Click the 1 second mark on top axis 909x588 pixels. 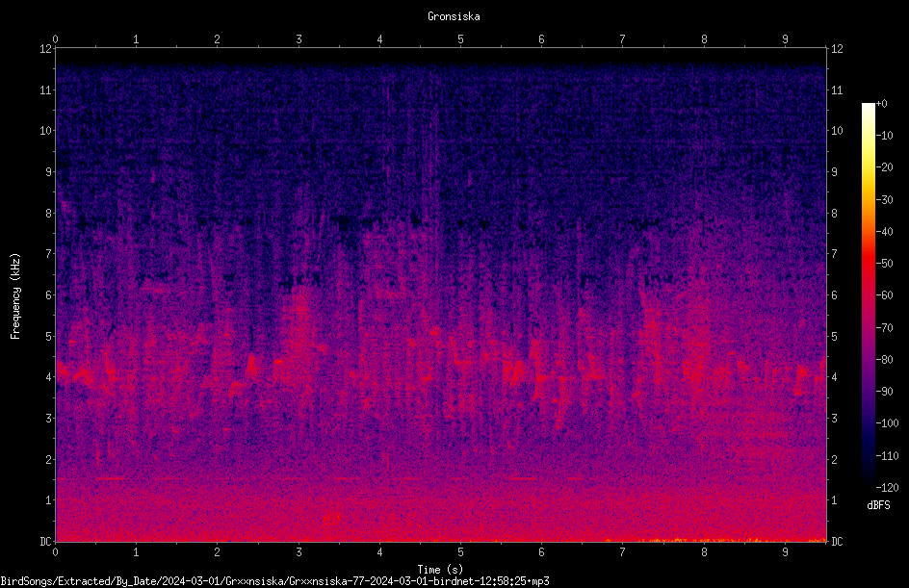click(x=136, y=39)
